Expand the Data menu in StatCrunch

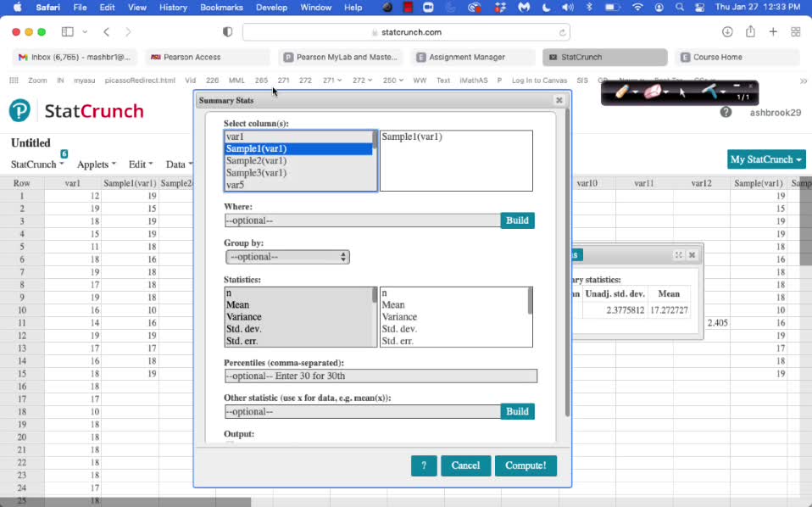click(179, 164)
